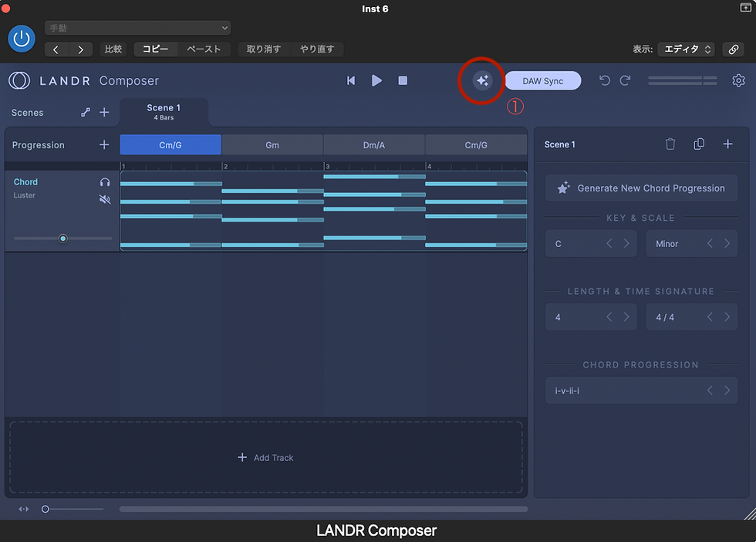
Task: Click the output level meter
Action: tap(683, 80)
